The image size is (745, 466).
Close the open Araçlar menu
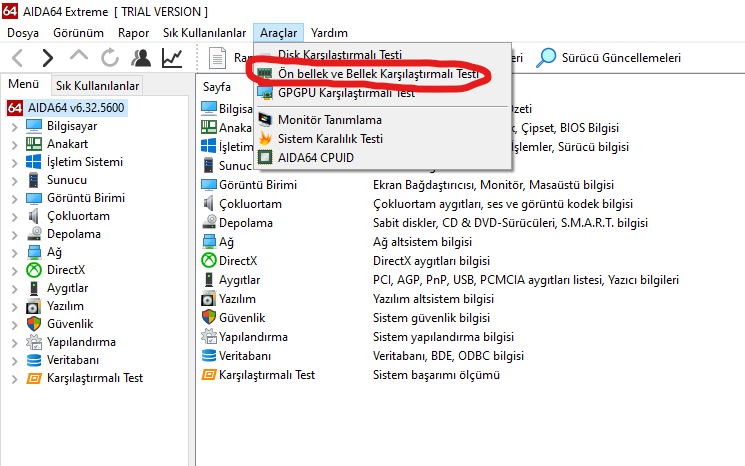(278, 33)
